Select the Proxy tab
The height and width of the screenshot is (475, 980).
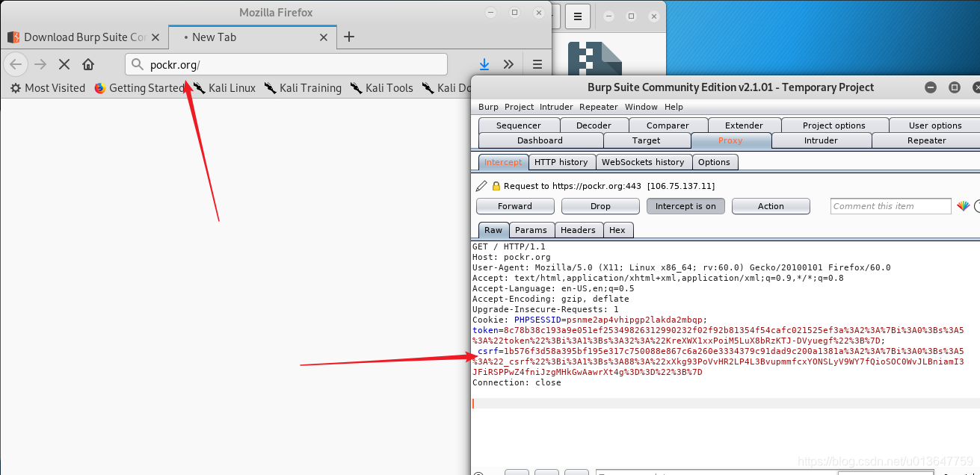[730, 140]
